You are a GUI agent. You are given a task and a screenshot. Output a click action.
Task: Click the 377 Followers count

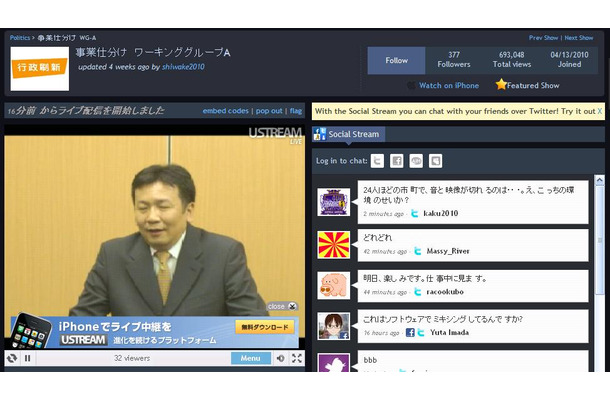coord(454,60)
